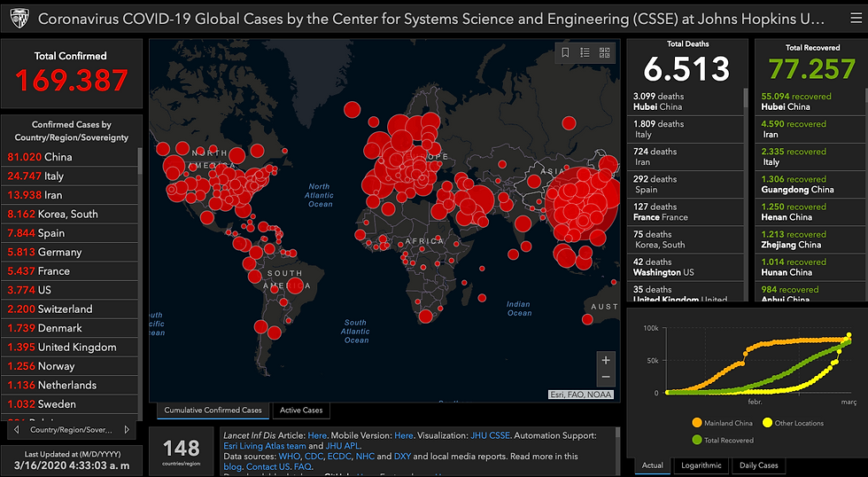
Task: Click 1.809 deaths Italy entry
Action: pos(685,129)
